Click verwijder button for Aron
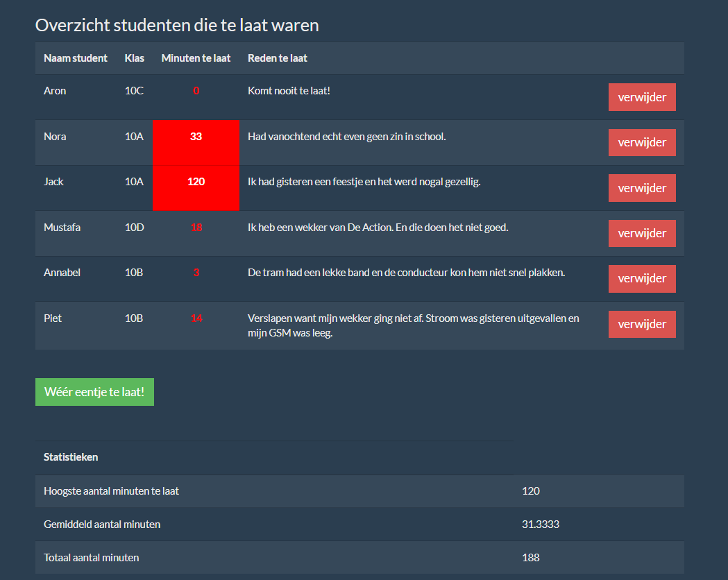Viewport: 728px width, 580px height. 641,97
